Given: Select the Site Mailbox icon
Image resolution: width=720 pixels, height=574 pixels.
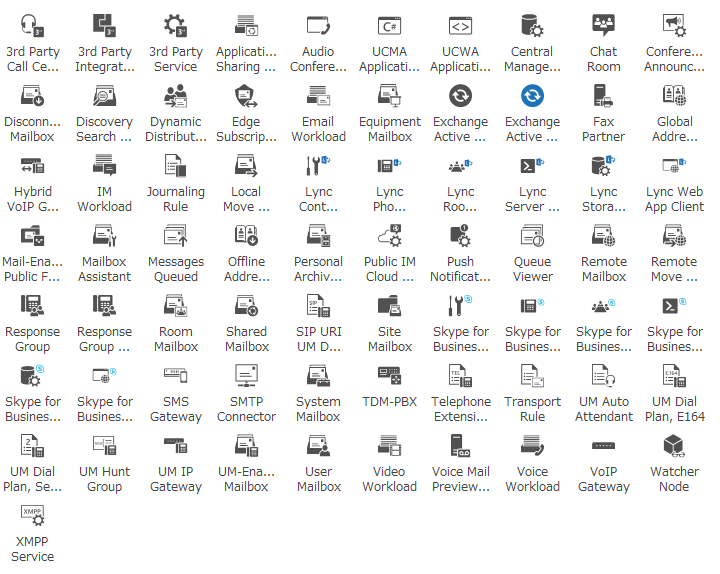Looking at the screenshot, I should (389, 306).
